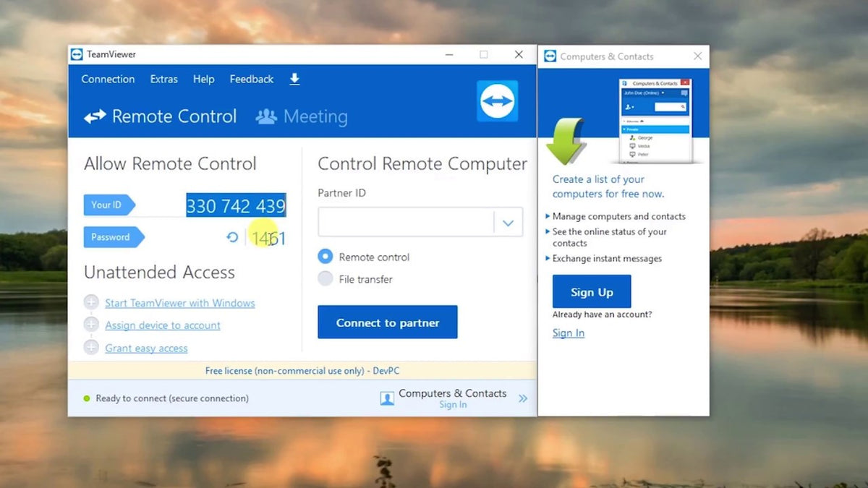The image size is (868, 488).
Task: Click See the online status of your contacts
Action: (x=610, y=237)
